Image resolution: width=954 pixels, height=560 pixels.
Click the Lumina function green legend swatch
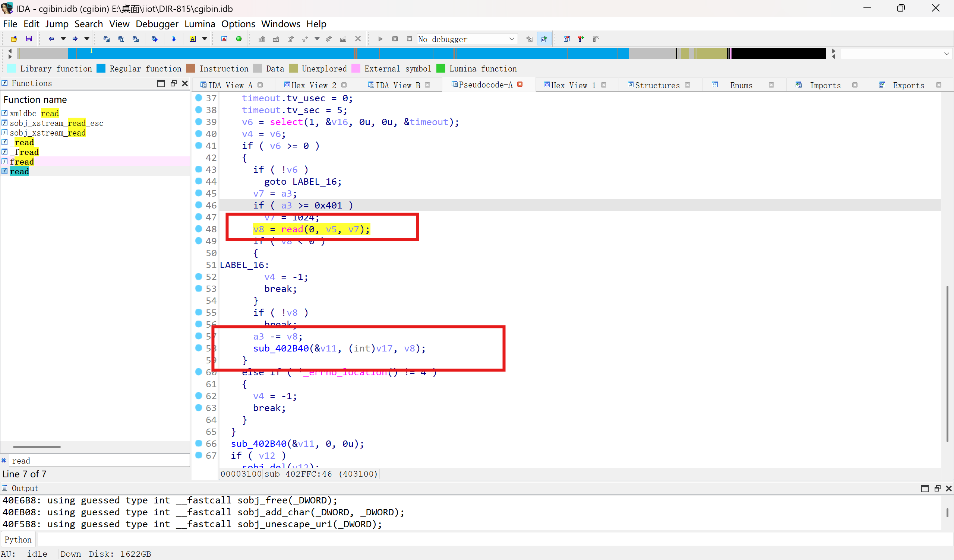coord(440,69)
